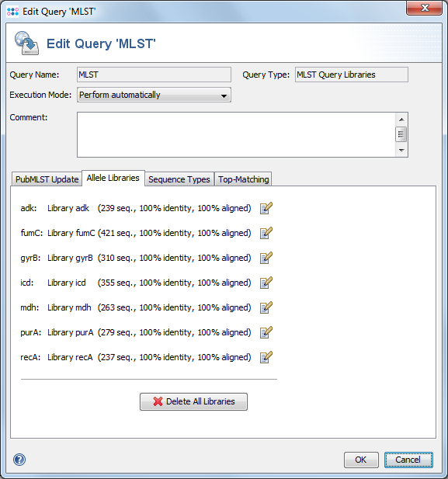Viewport: 448px width, 479px height.
Task: Click inside the Comment text area
Action: point(236,135)
